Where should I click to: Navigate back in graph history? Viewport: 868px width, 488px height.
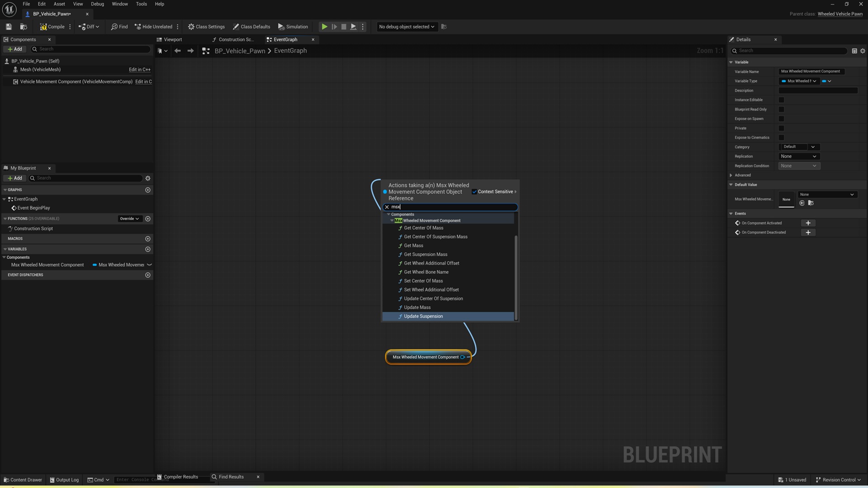pos(178,51)
